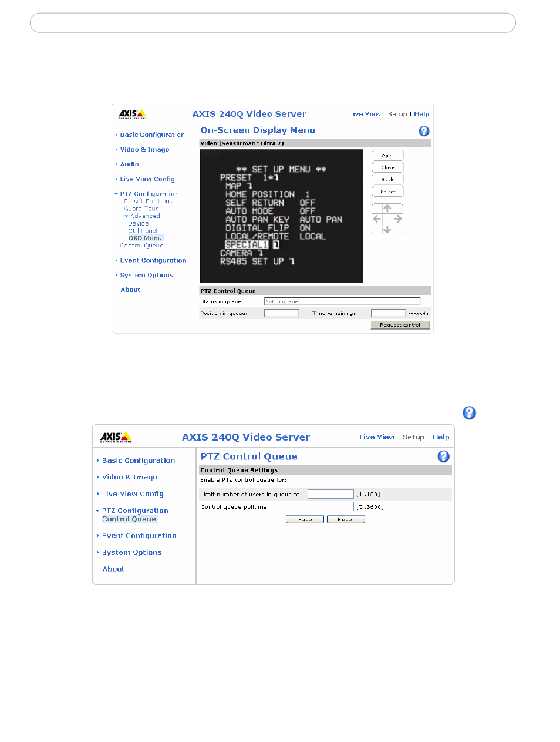Open Setup link in lower window
The width and height of the screenshot is (560, 742).
pyautogui.click(x=413, y=437)
